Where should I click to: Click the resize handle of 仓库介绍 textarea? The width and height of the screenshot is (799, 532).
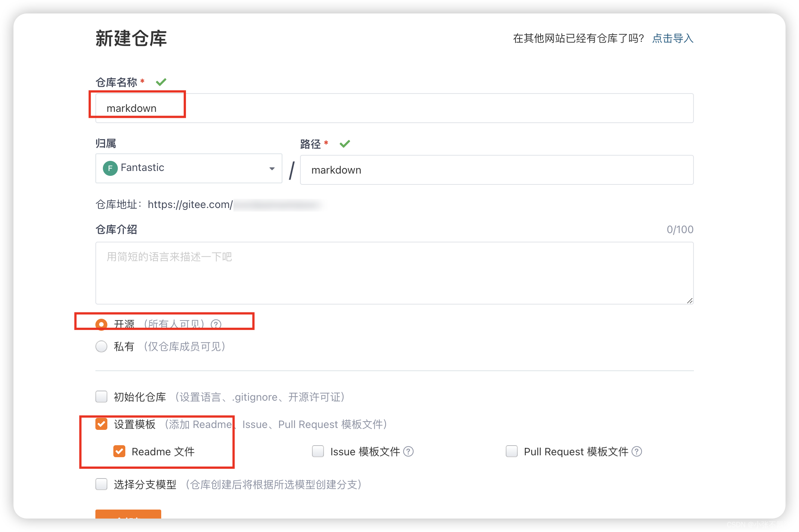pyautogui.click(x=689, y=300)
